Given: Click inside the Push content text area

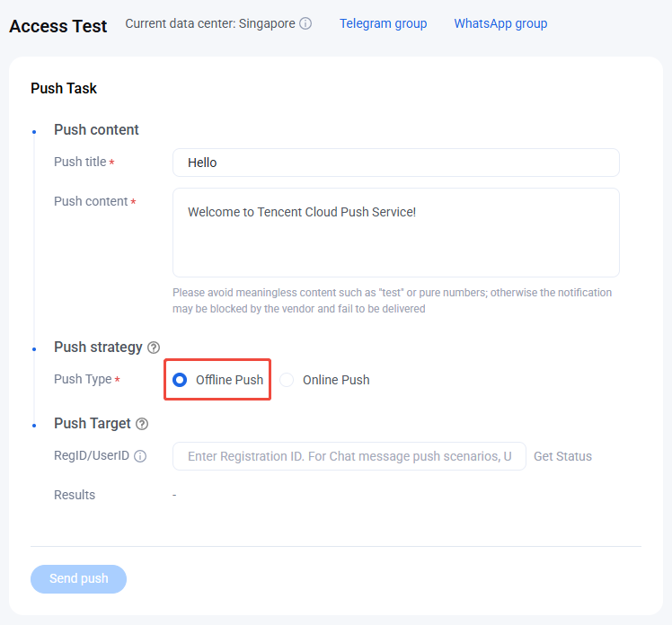Looking at the screenshot, I should click(x=395, y=233).
